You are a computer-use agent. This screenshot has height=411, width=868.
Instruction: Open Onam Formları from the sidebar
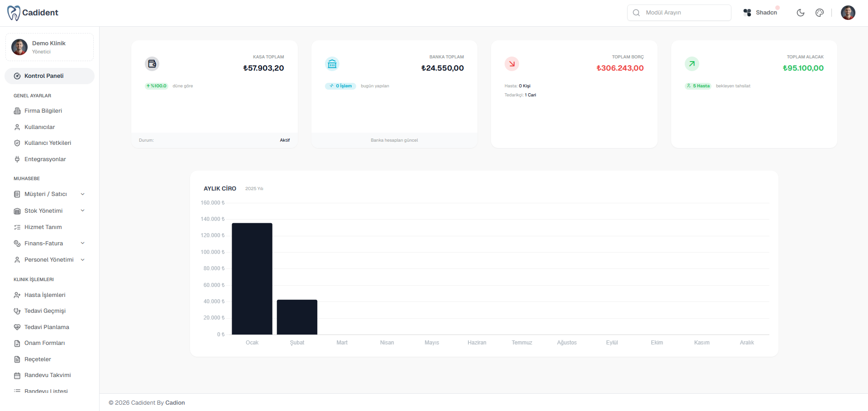coord(43,343)
